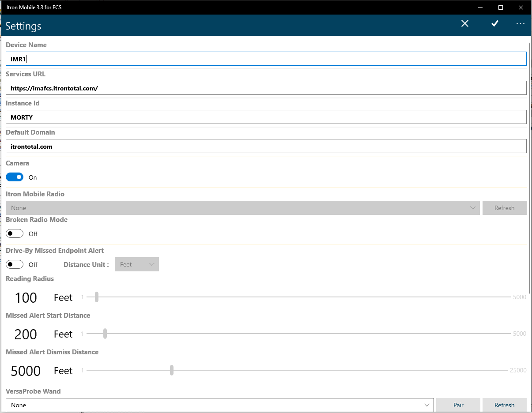Click Refresh next to VersaProbe Wand
Image resolution: width=532 pixels, height=413 pixels.
click(x=504, y=405)
